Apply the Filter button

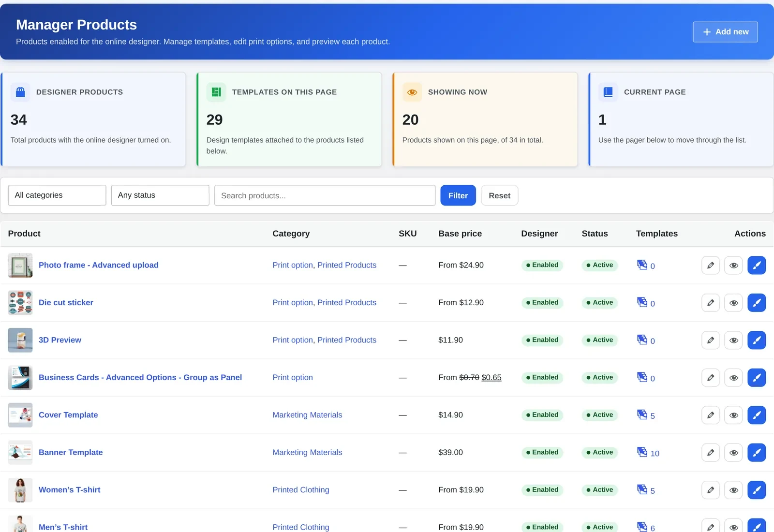(x=458, y=195)
